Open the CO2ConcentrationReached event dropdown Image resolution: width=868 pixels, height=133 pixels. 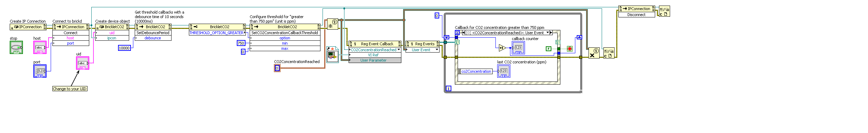click(399, 50)
